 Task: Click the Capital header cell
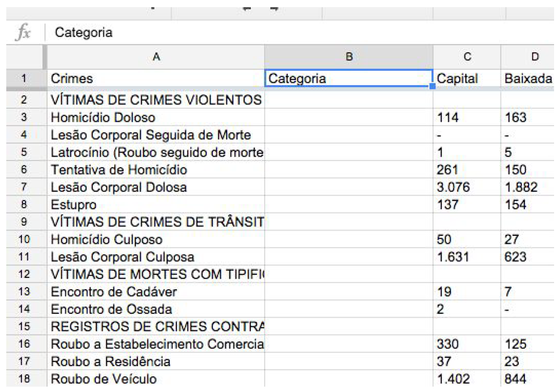(x=466, y=79)
